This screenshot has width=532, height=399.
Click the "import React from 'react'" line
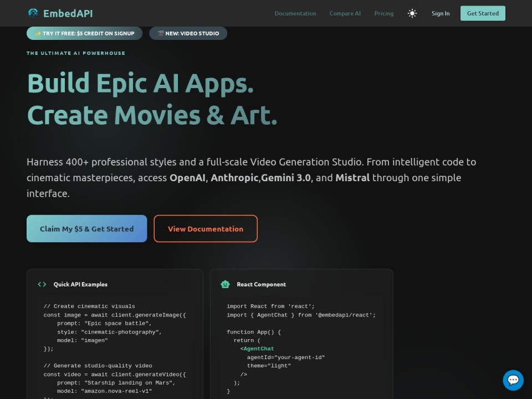click(x=271, y=306)
